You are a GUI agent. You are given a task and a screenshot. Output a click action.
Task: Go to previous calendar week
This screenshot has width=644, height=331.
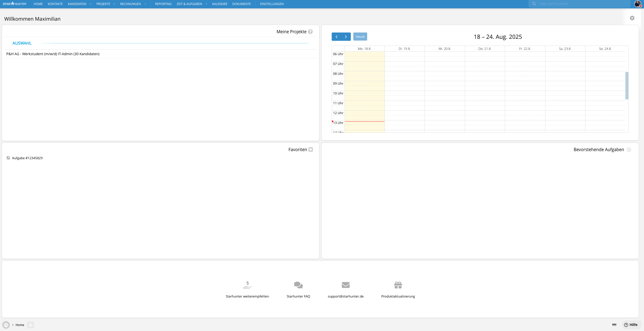coord(336,37)
